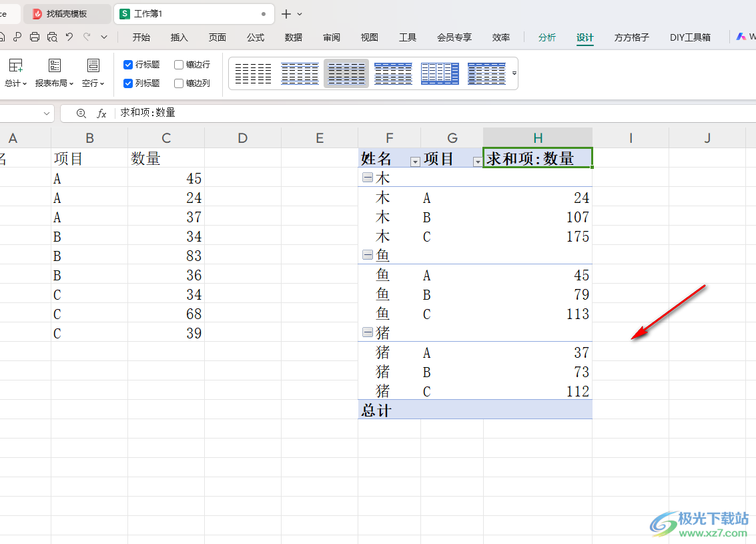The height and width of the screenshot is (544, 756).
Task: Expand the pivot style gallery more arrow
Action: (514, 73)
